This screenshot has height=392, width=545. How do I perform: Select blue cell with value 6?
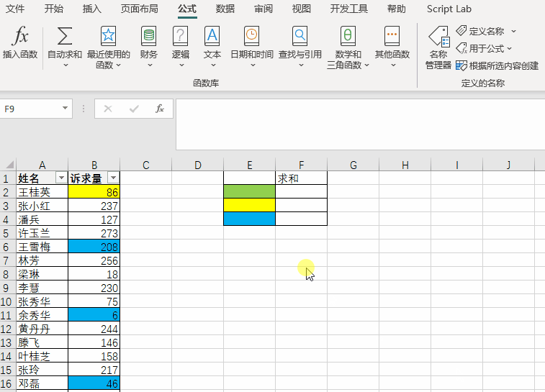(x=94, y=315)
